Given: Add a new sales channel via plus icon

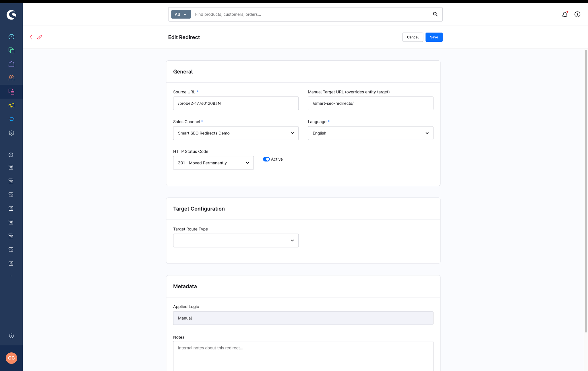Looking at the screenshot, I should click(x=11, y=155).
